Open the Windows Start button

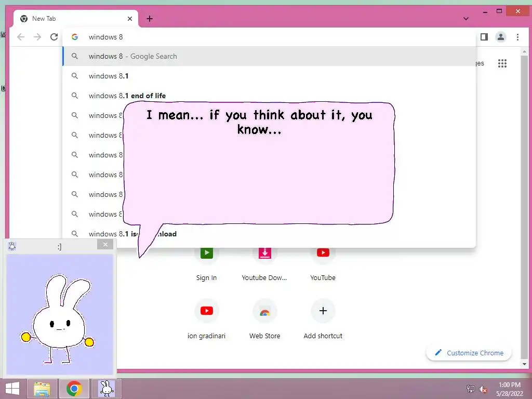pos(12,389)
